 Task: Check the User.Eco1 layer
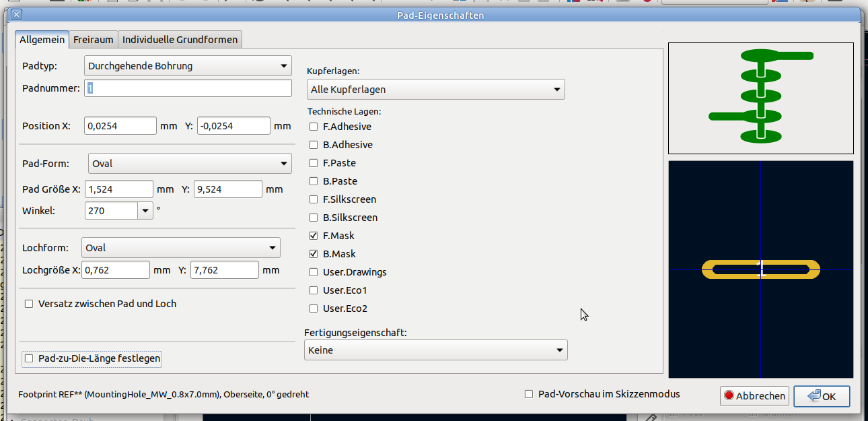coord(314,290)
